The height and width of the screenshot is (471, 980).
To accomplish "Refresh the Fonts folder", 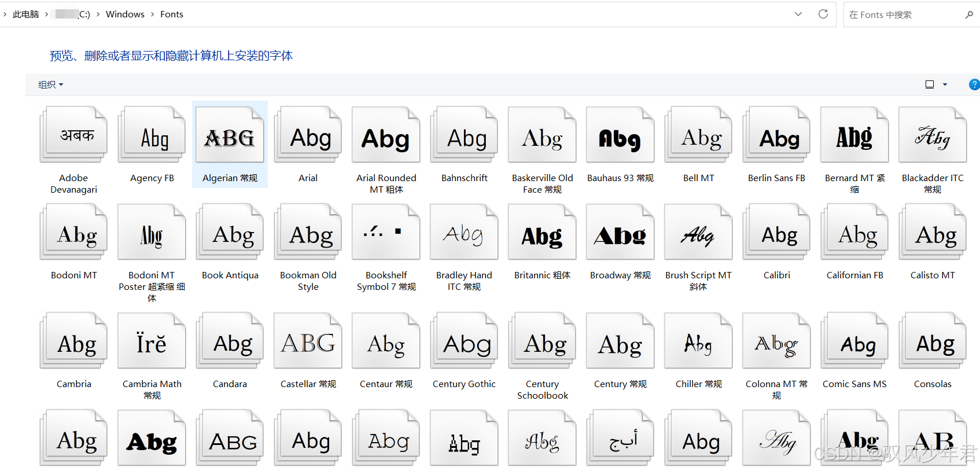I will (823, 14).
